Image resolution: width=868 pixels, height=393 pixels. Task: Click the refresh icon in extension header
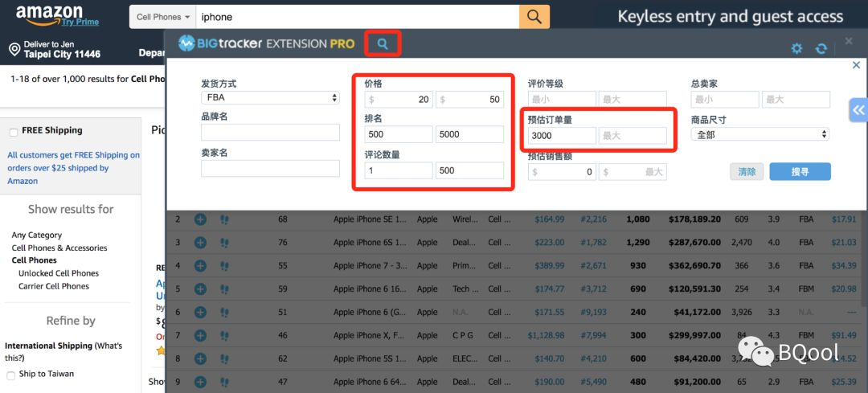(821, 49)
